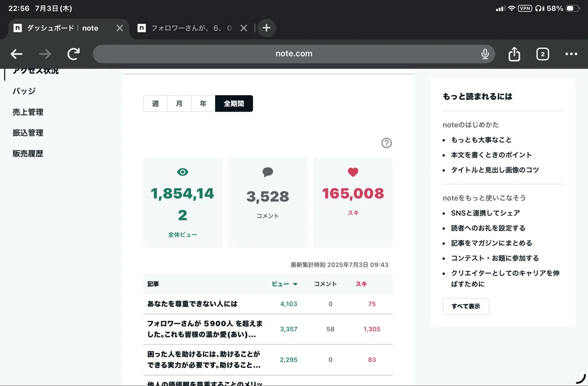
Task: Click the VPN status indicator
Action: (x=525, y=8)
